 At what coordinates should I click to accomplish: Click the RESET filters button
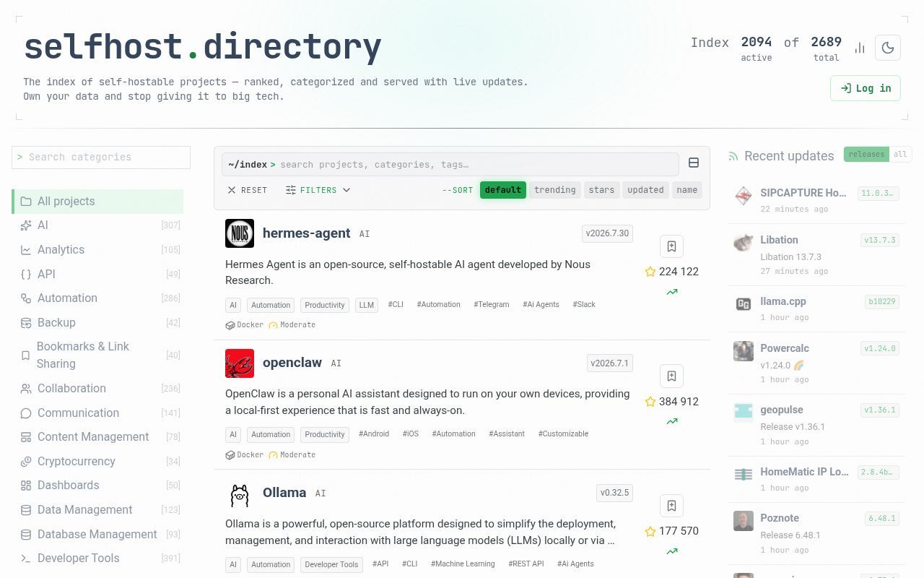pyautogui.click(x=247, y=190)
